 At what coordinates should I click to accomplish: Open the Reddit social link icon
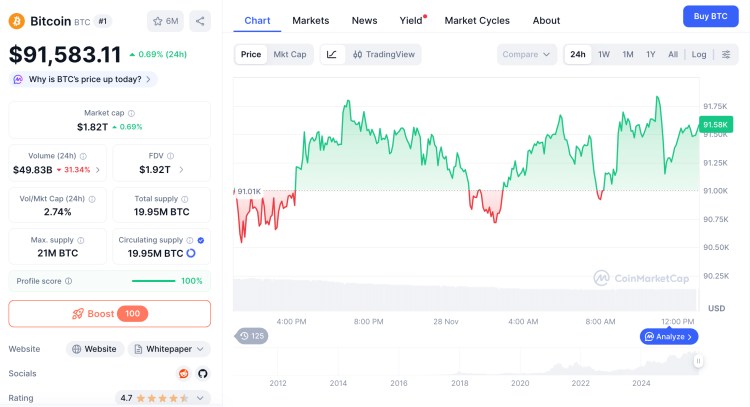183,373
